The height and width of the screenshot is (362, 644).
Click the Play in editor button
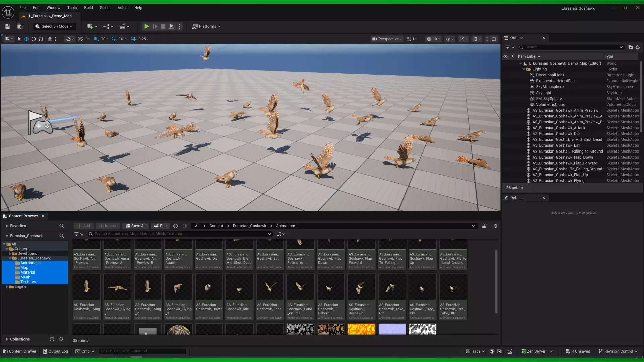[x=146, y=26]
